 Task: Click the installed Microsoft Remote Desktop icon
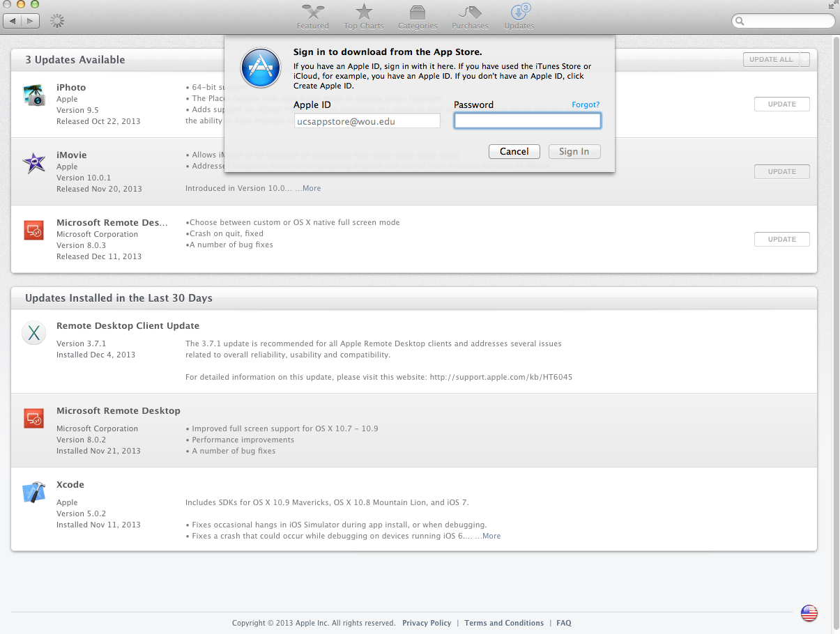click(33, 418)
